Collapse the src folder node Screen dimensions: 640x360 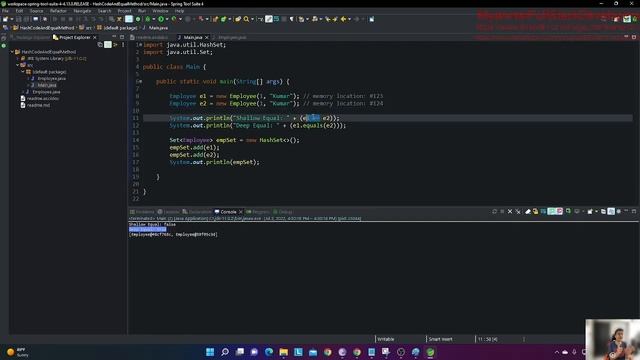coord(18,65)
